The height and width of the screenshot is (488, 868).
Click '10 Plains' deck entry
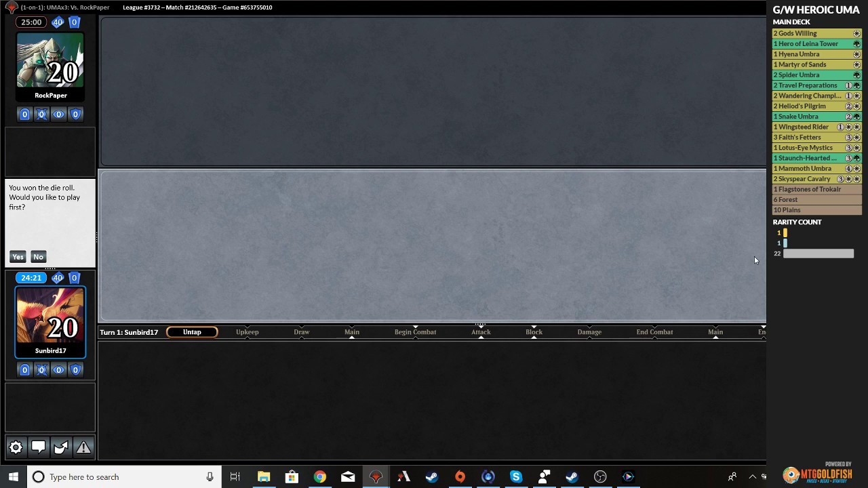pyautogui.click(x=817, y=210)
